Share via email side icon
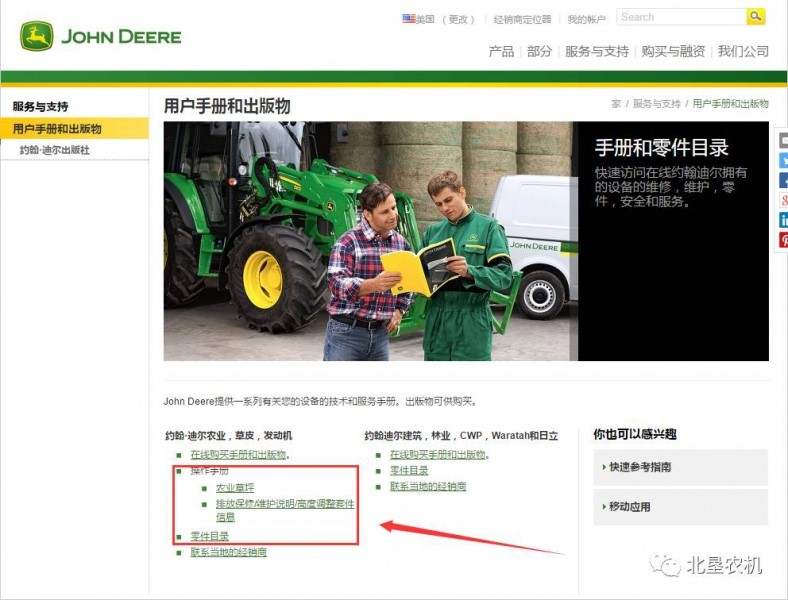788x600 pixels. [x=783, y=141]
